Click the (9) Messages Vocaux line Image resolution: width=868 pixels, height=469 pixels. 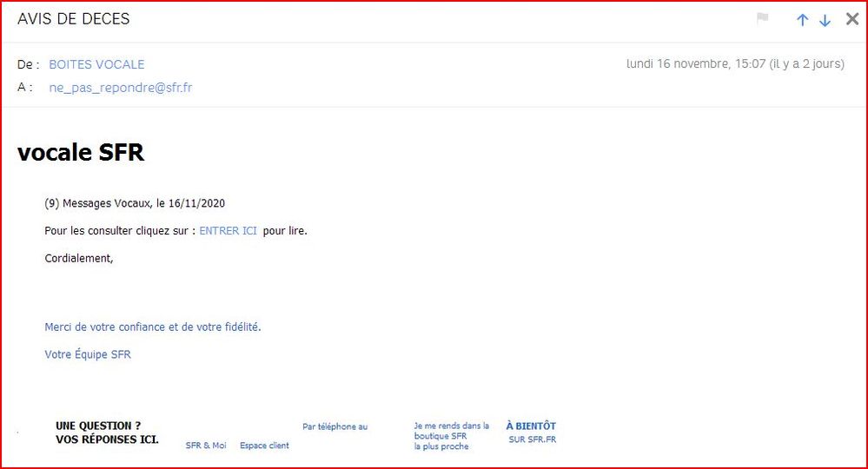click(135, 203)
